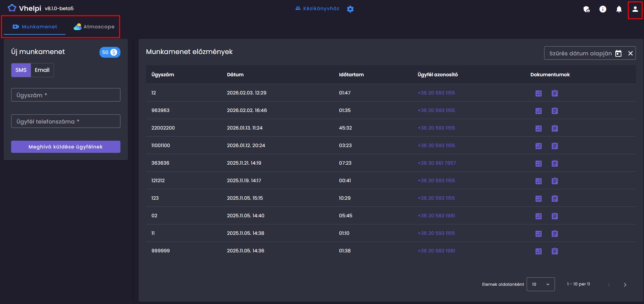Open the user profile icon
644x304 pixels.
(635, 9)
